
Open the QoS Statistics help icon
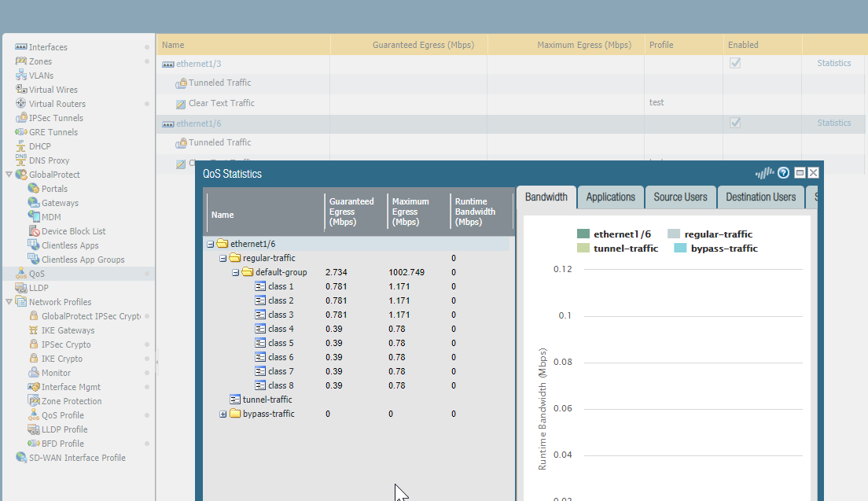[x=781, y=172]
